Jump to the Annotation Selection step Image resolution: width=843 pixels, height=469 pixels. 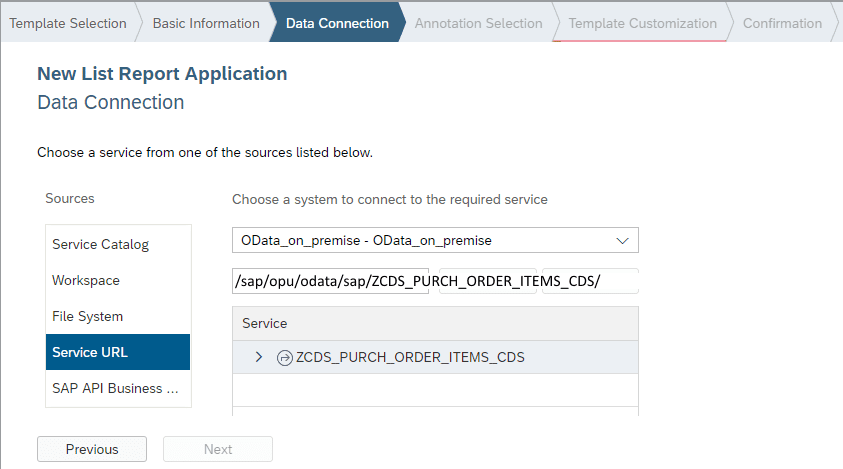tap(478, 23)
